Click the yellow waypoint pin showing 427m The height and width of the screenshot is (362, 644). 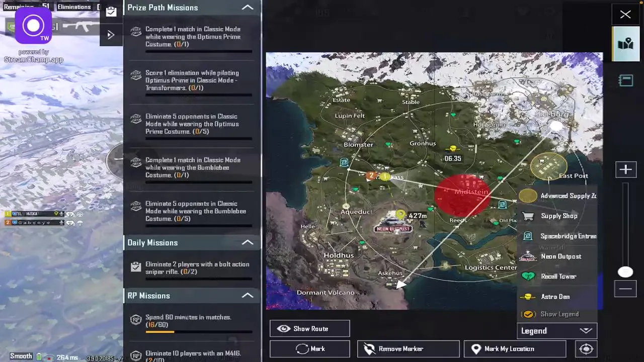(x=400, y=215)
